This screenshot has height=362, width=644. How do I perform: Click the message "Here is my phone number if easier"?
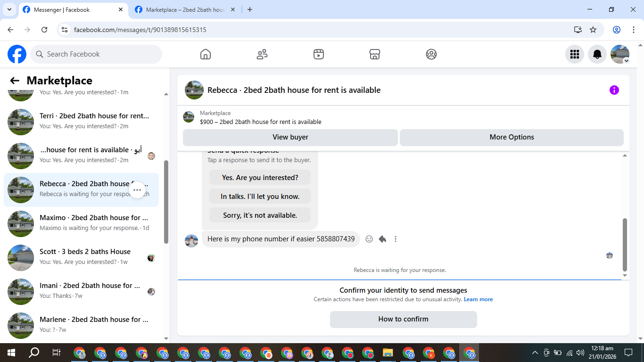pos(281,239)
